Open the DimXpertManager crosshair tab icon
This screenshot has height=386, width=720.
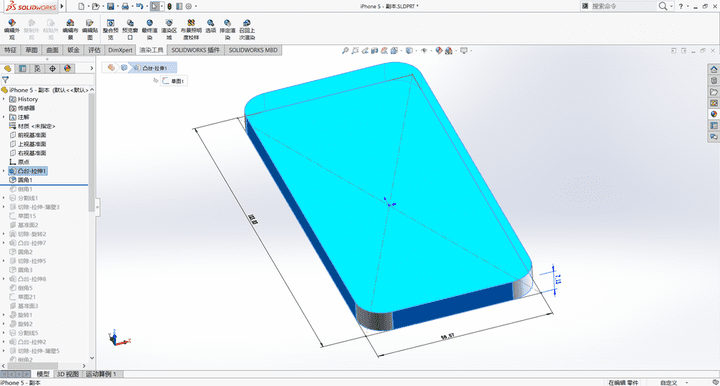[52, 68]
